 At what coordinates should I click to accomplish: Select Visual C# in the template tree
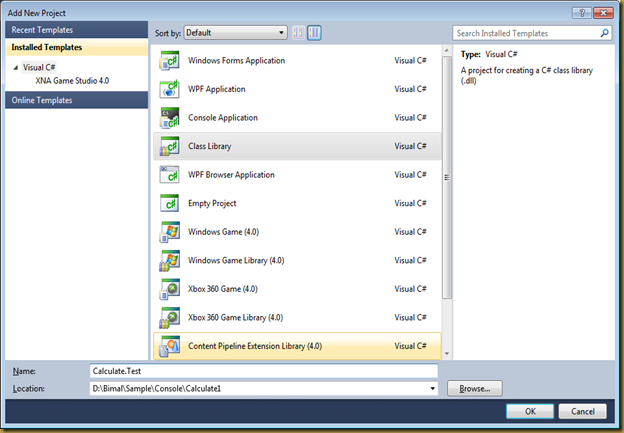(x=39, y=67)
